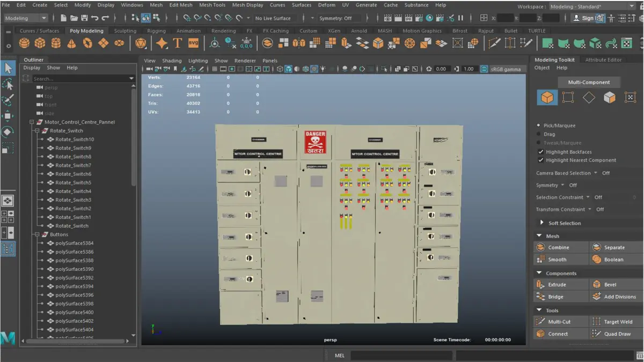The height and width of the screenshot is (362, 644).
Task: Pick edge selection mode icon
Action: [568, 97]
